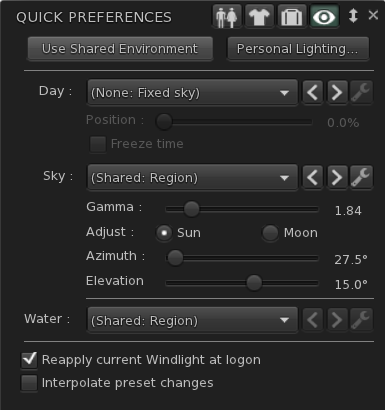Go to next Day preset arrow
The height and width of the screenshot is (410, 385).
click(x=337, y=92)
